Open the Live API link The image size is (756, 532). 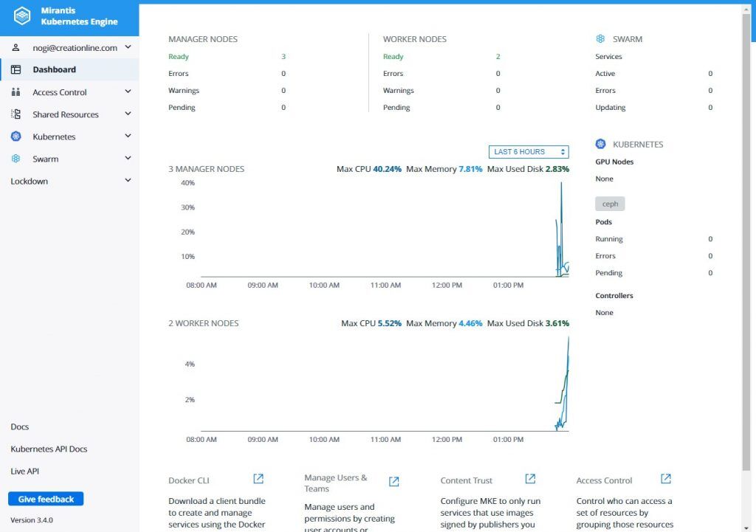24,471
